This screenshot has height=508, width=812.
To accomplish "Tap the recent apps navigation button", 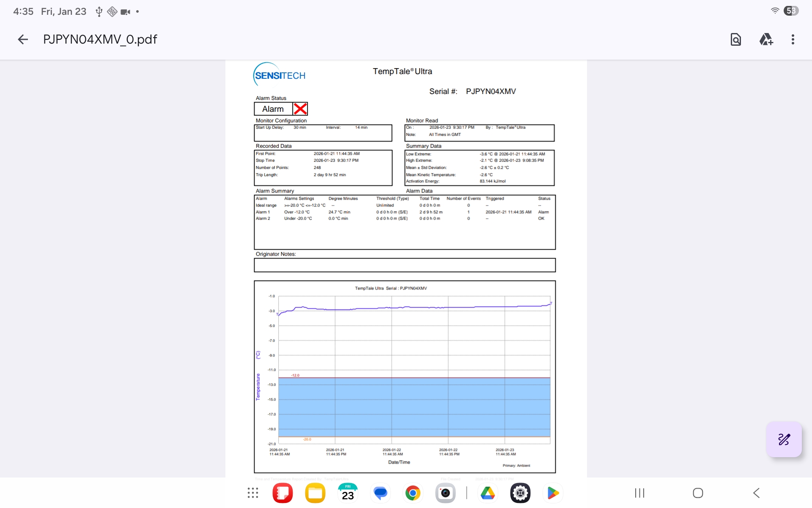I will click(639, 493).
